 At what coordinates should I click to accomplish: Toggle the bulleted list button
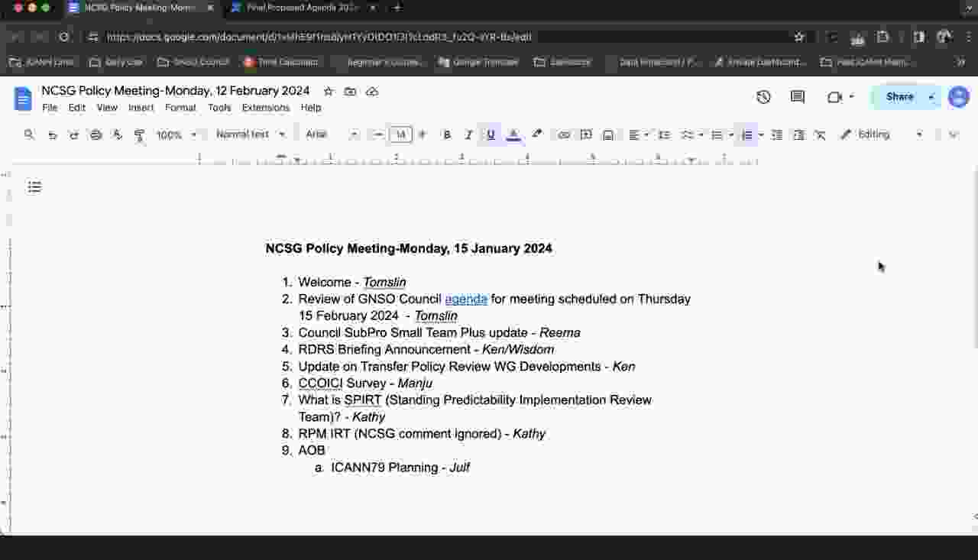point(717,134)
